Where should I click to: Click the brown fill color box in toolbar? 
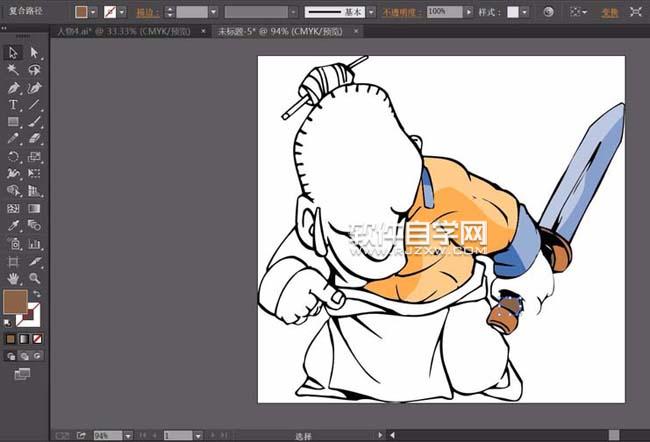pyautogui.click(x=15, y=301)
